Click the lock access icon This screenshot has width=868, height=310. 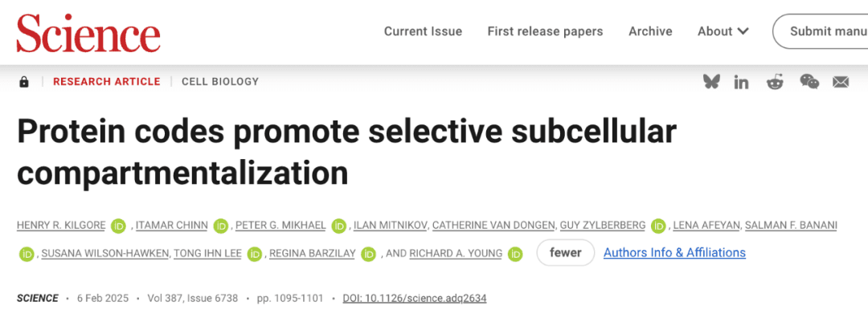pyautogui.click(x=24, y=82)
